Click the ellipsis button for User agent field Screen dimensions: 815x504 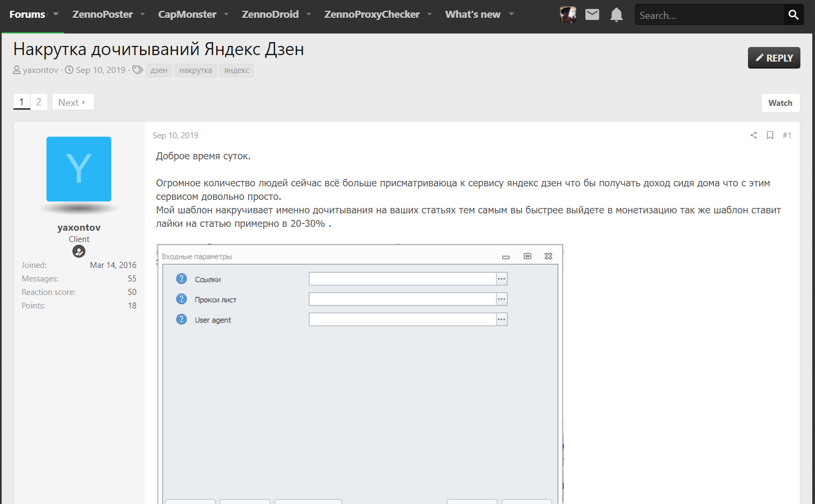point(502,319)
